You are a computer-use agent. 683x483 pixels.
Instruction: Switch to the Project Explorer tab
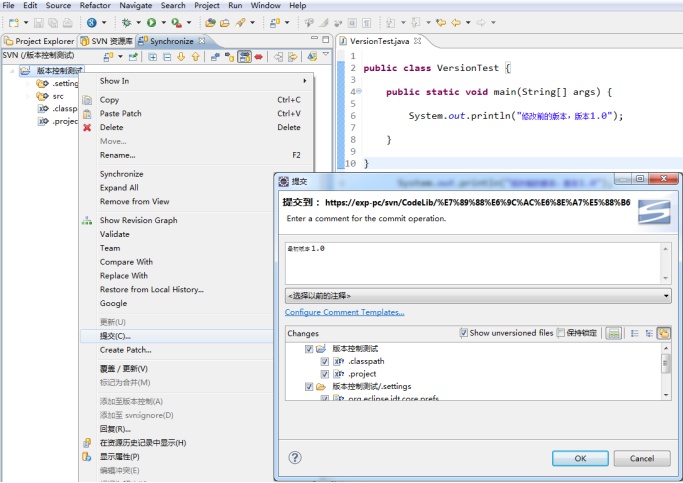(x=40, y=41)
